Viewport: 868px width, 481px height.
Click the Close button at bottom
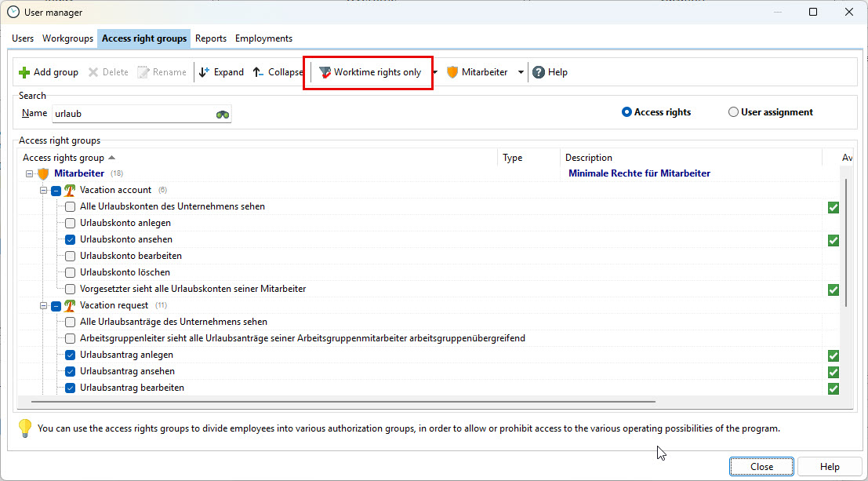pyautogui.click(x=761, y=466)
